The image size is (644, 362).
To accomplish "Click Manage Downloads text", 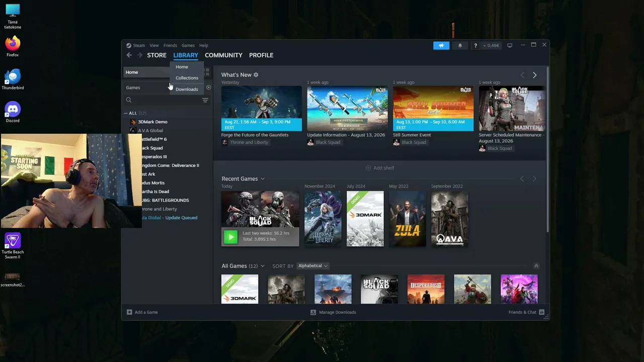I will click(338, 312).
